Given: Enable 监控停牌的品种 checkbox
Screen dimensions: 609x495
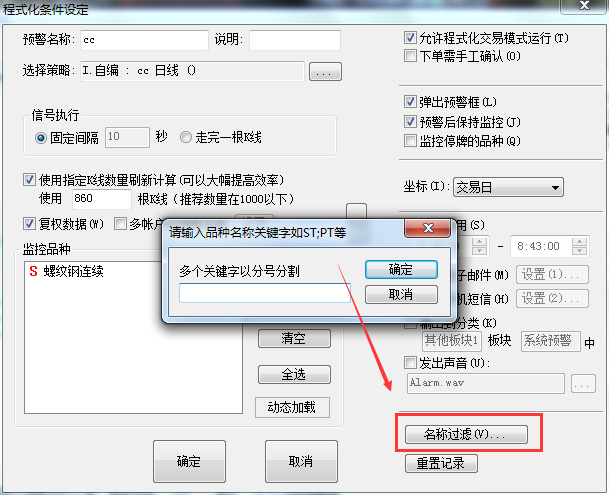Looking at the screenshot, I should pyautogui.click(x=410, y=141).
